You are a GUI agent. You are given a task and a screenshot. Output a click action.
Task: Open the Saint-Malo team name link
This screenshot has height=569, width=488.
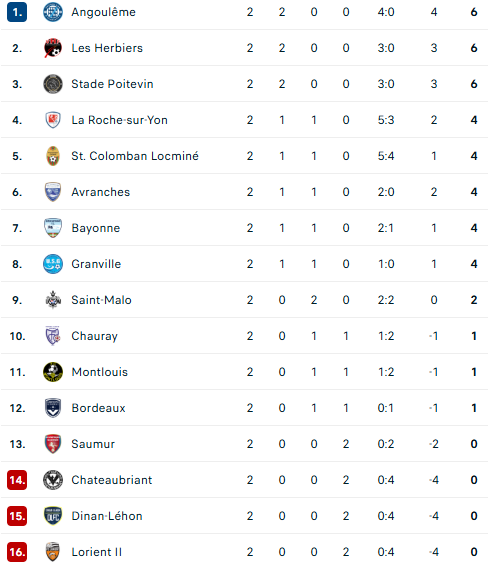(101, 300)
